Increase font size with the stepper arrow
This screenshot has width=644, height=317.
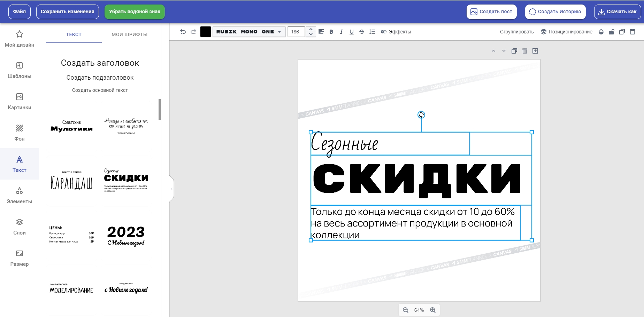(x=310, y=29)
